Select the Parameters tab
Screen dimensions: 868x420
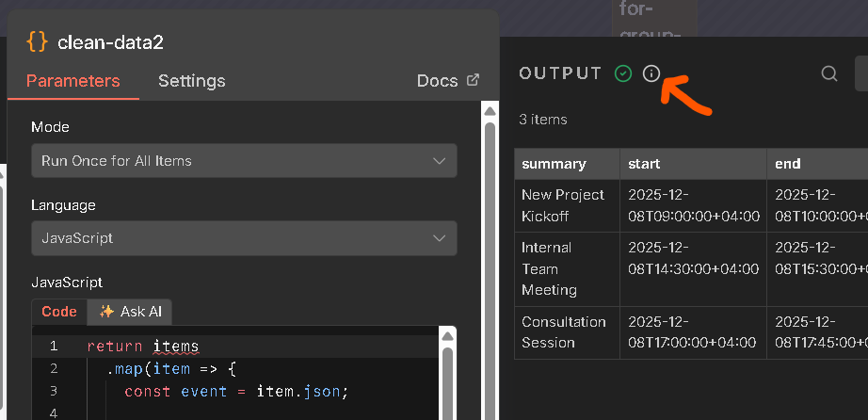coord(72,81)
